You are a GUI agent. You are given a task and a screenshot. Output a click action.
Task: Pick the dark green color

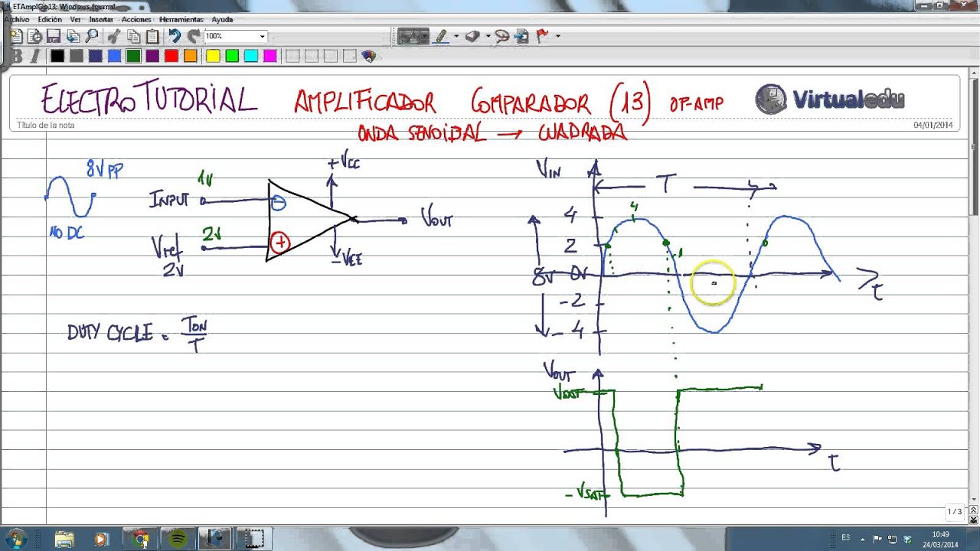click(133, 56)
